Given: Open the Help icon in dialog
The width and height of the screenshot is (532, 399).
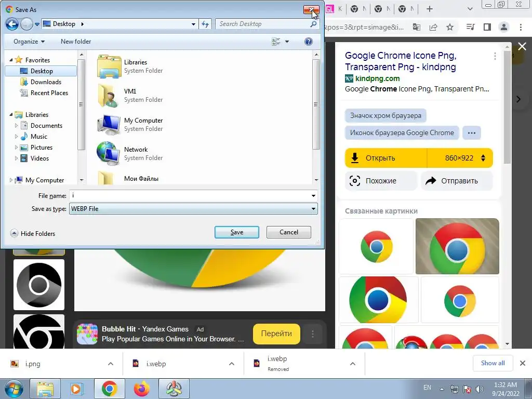Looking at the screenshot, I should pyautogui.click(x=308, y=42).
